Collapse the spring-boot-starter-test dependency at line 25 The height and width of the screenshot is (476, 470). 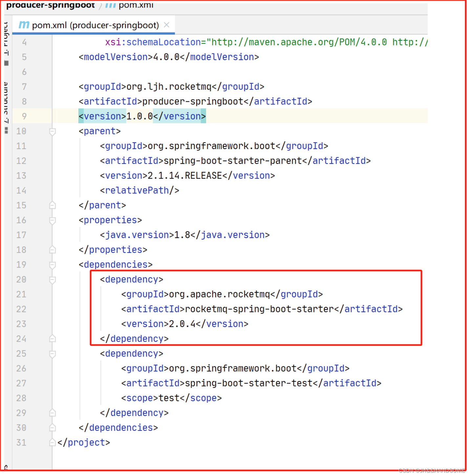click(x=52, y=354)
